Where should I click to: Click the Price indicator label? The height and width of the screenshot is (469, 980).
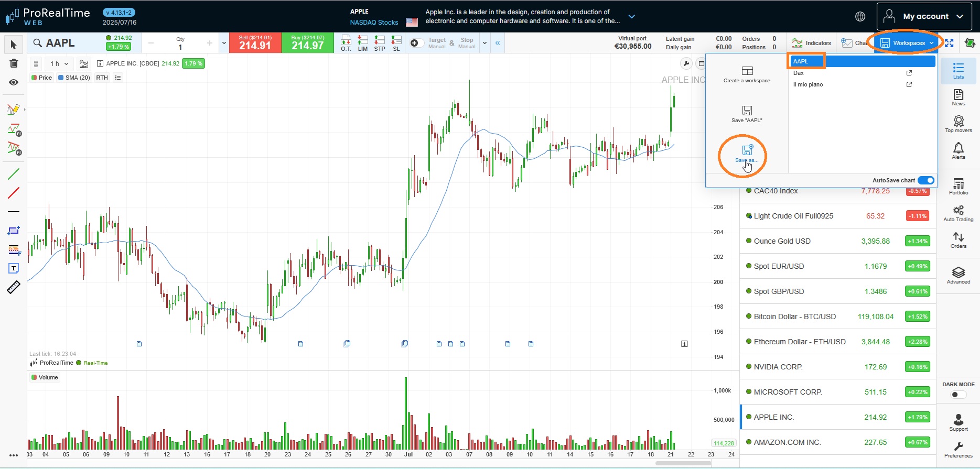point(42,78)
